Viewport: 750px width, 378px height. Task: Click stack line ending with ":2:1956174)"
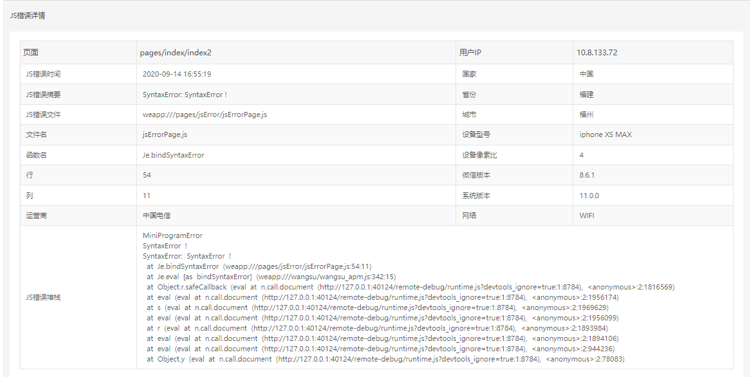[383, 297]
